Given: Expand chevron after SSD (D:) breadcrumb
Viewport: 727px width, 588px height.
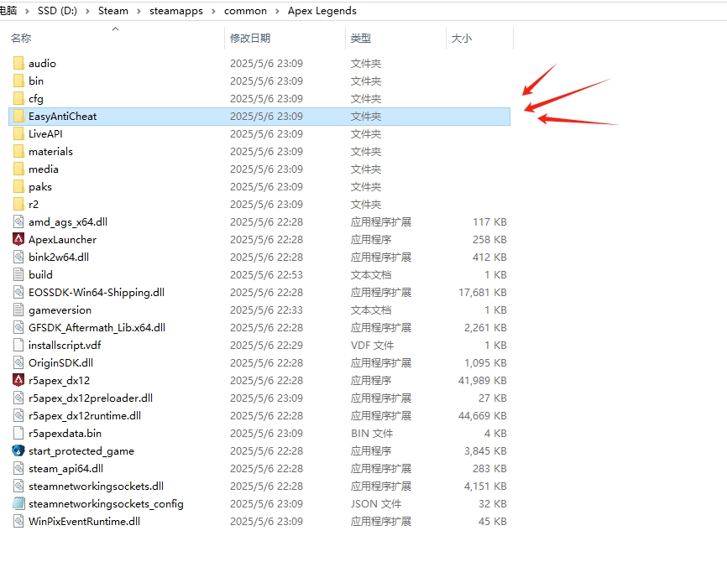Looking at the screenshot, I should pos(87,11).
